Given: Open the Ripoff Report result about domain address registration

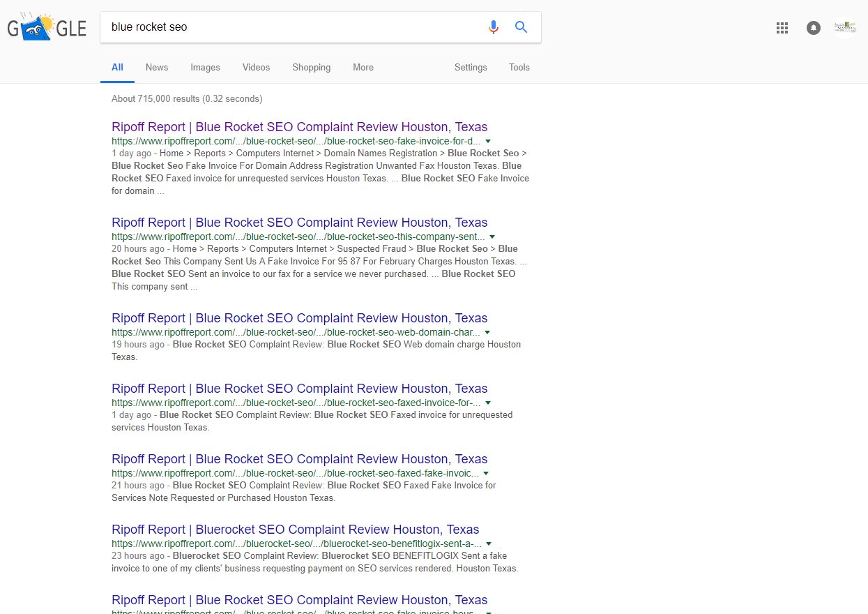Looking at the screenshot, I should (x=300, y=127).
